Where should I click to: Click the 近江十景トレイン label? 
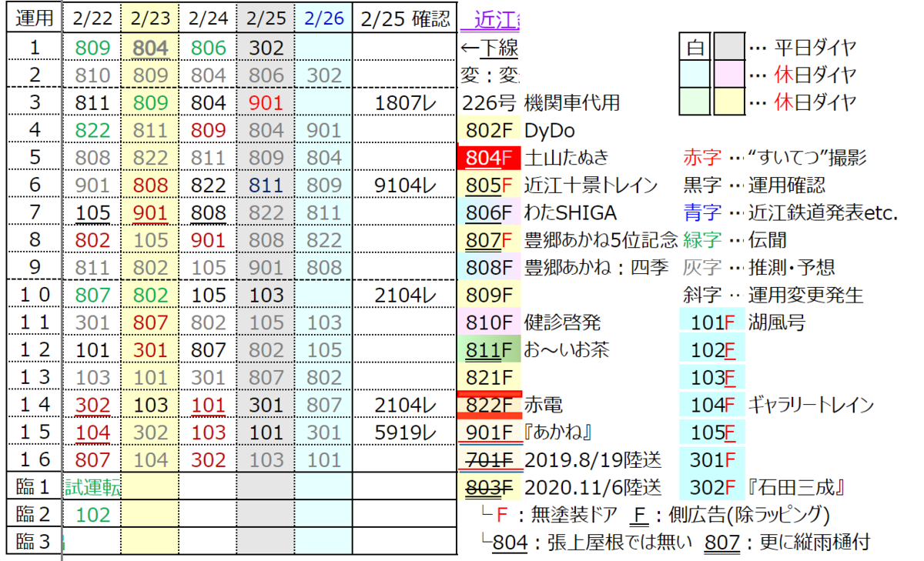pos(591,185)
